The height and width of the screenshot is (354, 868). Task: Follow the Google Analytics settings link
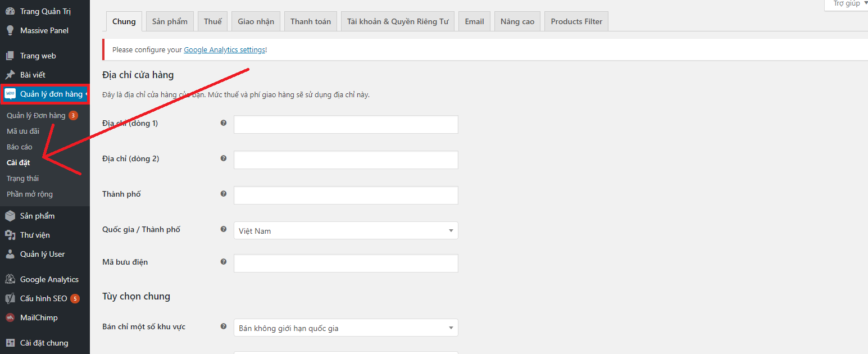(x=224, y=49)
